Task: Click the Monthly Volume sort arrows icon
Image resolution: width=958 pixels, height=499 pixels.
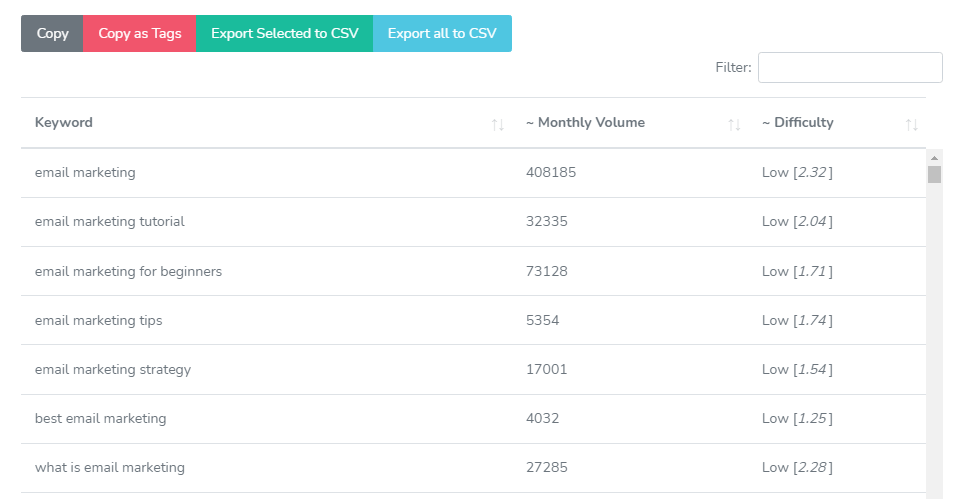Action: 734,124
